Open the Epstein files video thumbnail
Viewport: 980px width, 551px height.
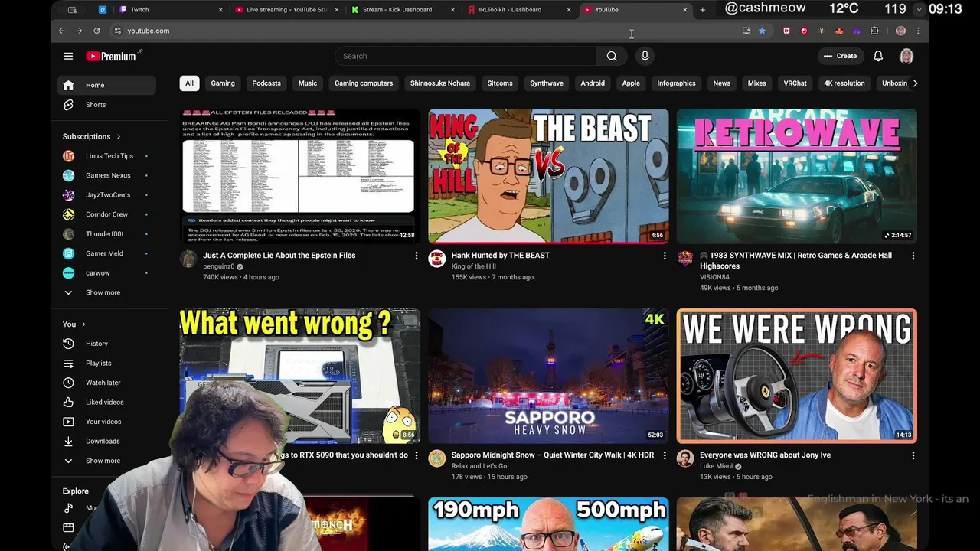tap(300, 176)
